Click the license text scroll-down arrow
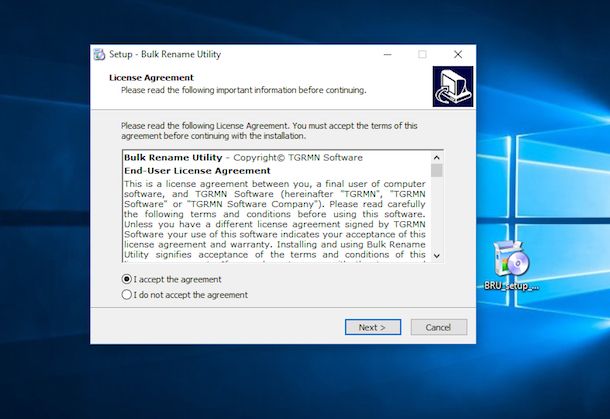The height and width of the screenshot is (419, 610). pos(436,256)
